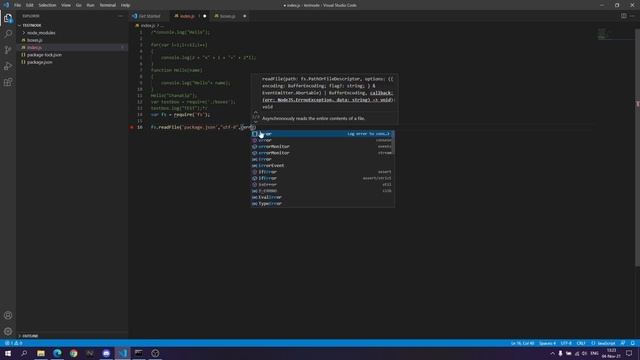Change encoding via UTF-8 status
This screenshot has height=360, width=640.
tap(566, 343)
